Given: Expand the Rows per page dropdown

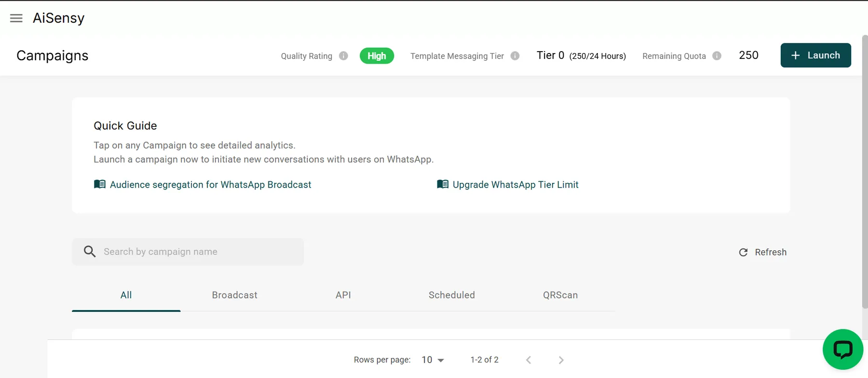Looking at the screenshot, I should click(x=433, y=360).
